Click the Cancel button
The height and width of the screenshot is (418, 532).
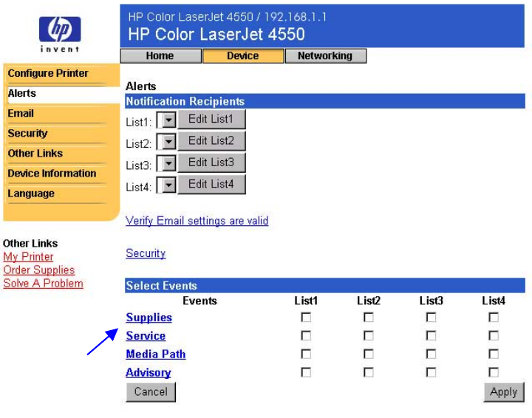(x=151, y=392)
